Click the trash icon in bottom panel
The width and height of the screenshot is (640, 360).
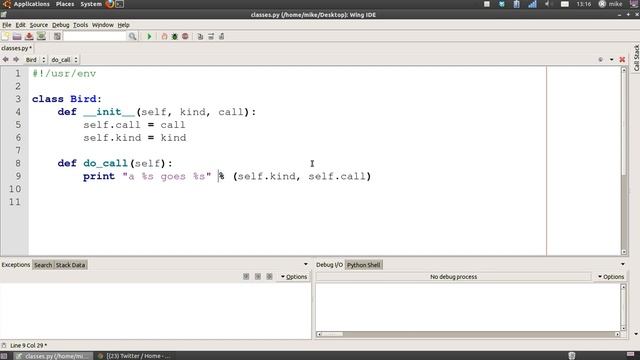[x=572, y=356]
